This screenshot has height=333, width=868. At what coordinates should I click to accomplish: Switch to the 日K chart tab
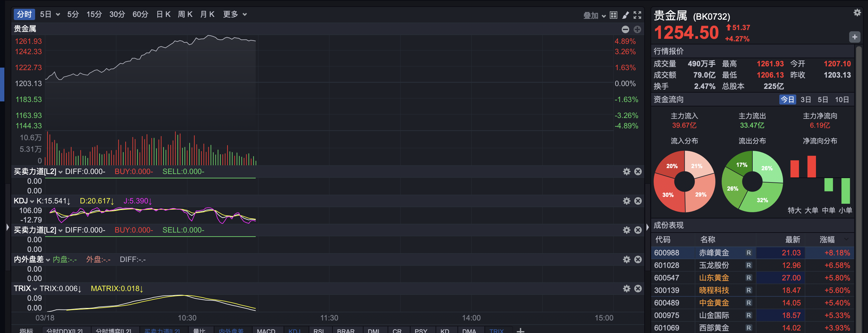coord(164,14)
